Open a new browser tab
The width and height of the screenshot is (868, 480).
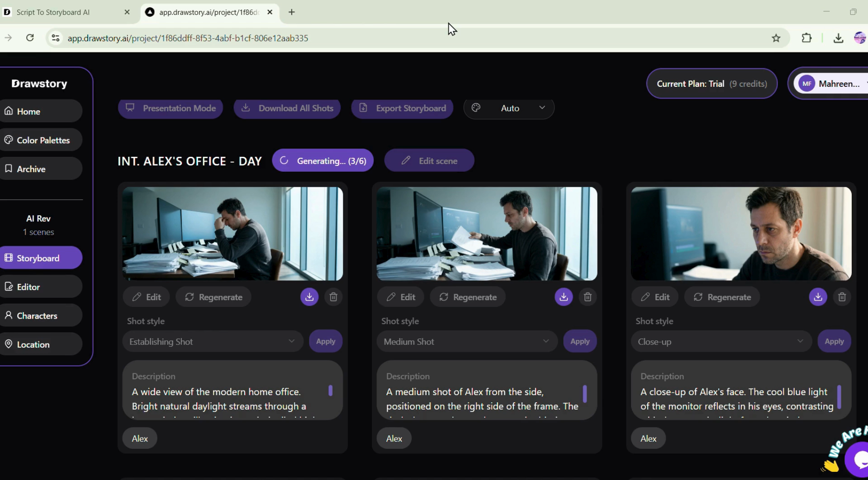tap(292, 12)
